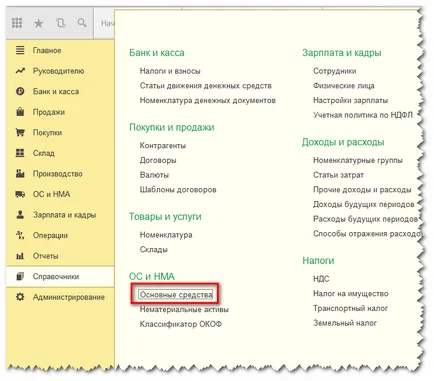Click the Главное hamburger icon
Viewport: 434px width, 381px height.
pos(20,50)
